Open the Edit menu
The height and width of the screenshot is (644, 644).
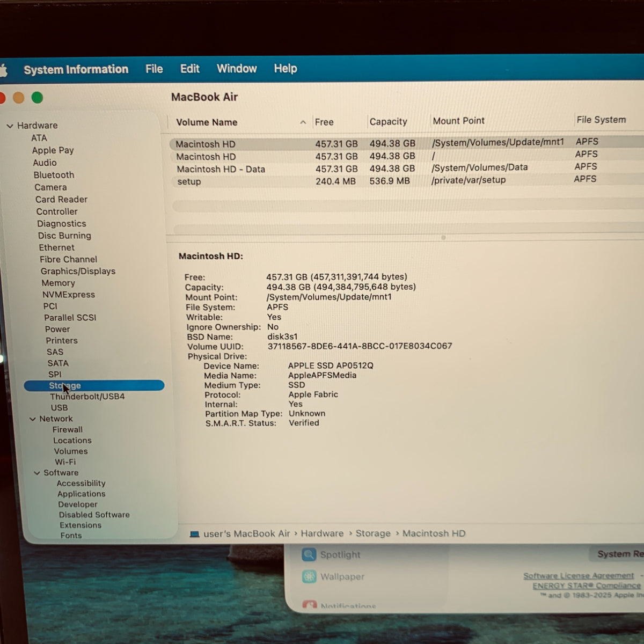(190, 69)
